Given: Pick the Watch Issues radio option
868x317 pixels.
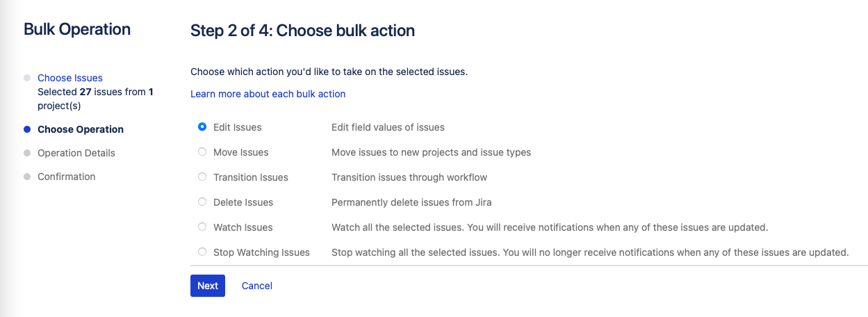Looking at the screenshot, I should (202, 227).
